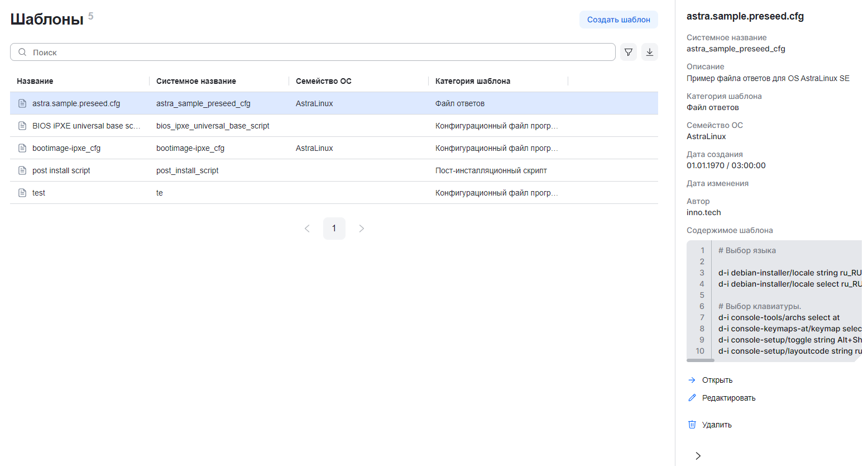
Task: Click file icon of bootimage-ipxe_cfg row
Action: 22,148
